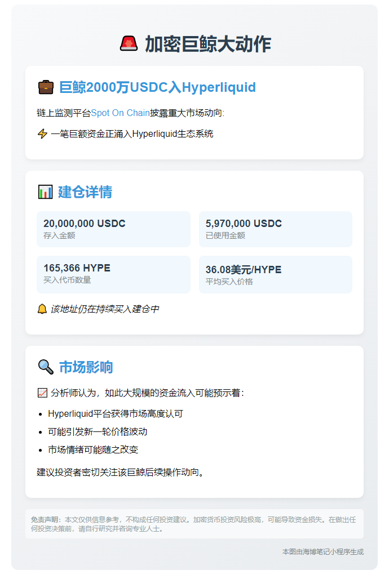Select the 36.08美元/HYPE value
389x588 pixels.
click(x=244, y=270)
